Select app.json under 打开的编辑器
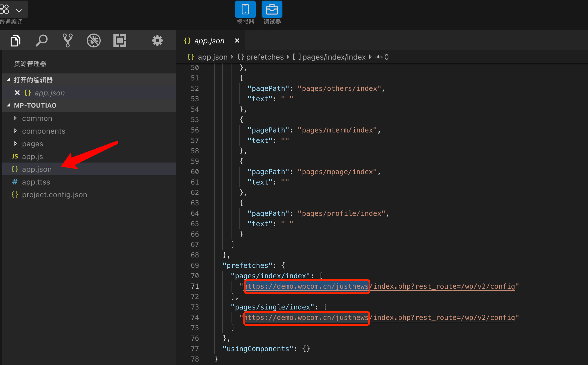Screen dimensions: 588x365 click(x=89, y=93)
